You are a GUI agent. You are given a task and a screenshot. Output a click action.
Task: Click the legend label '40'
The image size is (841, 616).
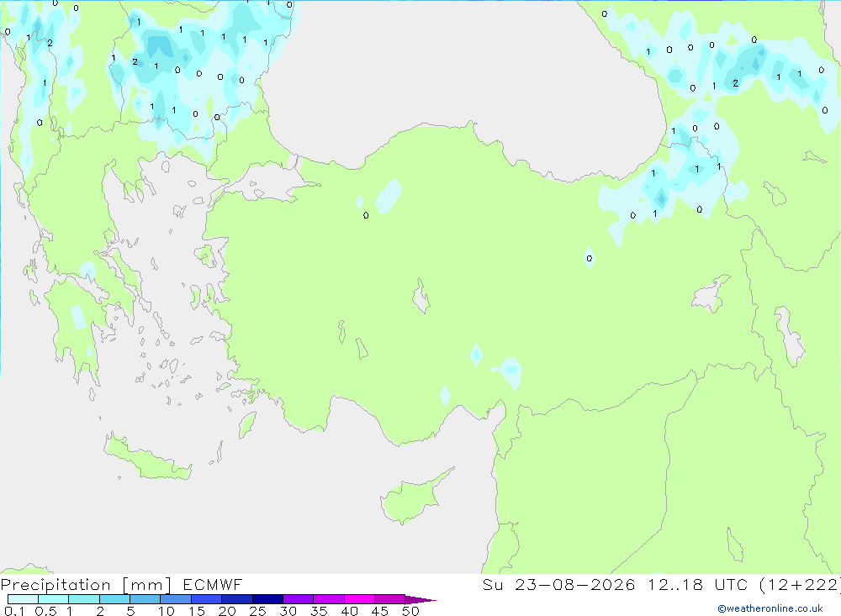pos(350,611)
